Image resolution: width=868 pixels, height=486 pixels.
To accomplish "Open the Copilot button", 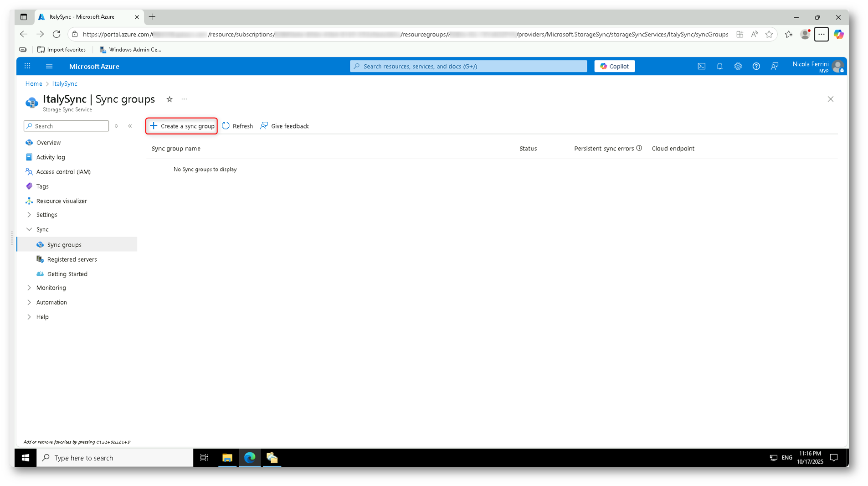I will [614, 66].
